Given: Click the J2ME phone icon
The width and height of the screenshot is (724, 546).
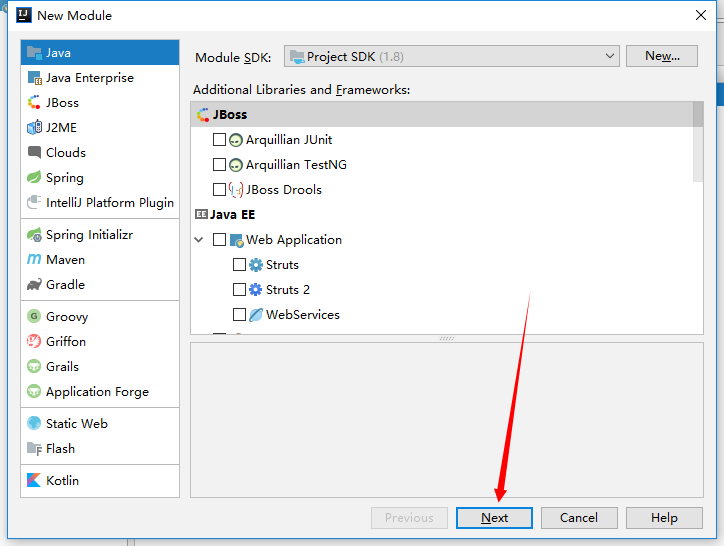Looking at the screenshot, I should click(x=34, y=127).
